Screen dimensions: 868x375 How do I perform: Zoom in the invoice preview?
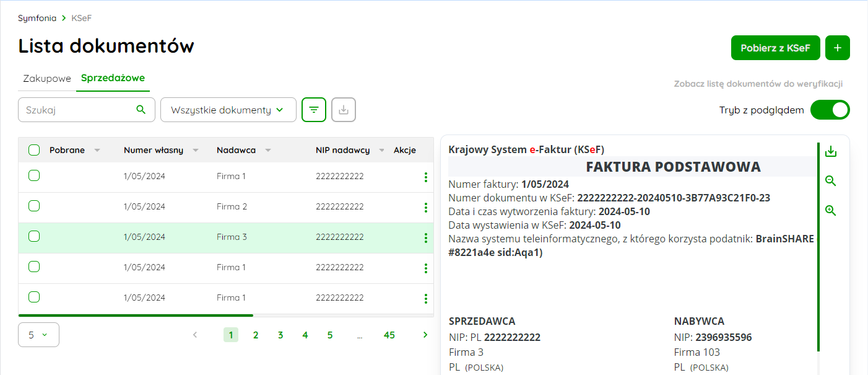point(831,211)
